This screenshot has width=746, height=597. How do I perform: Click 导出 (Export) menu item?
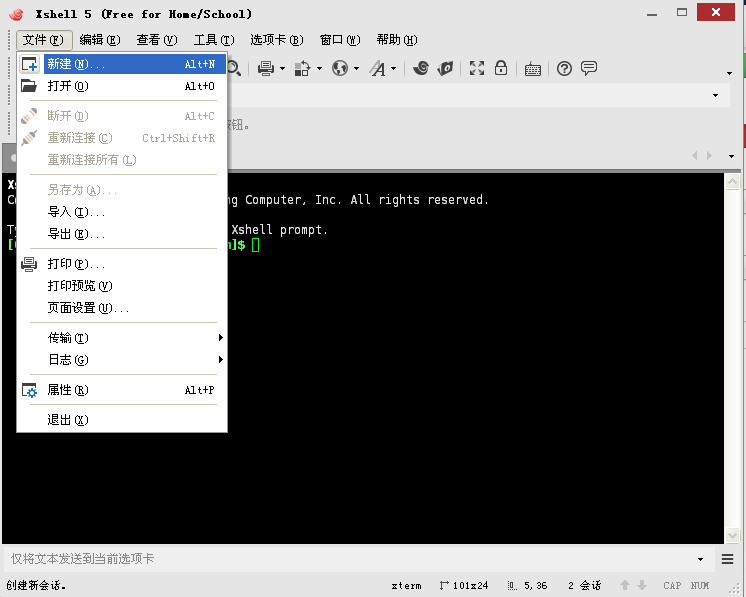click(122, 234)
